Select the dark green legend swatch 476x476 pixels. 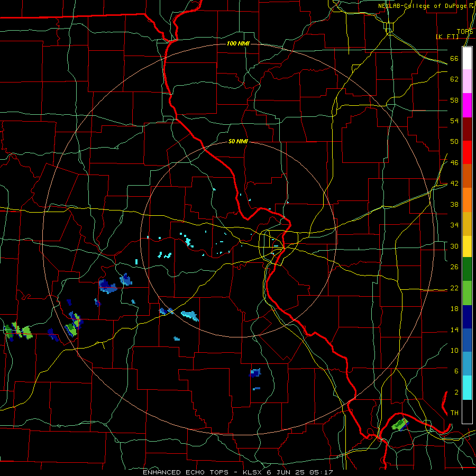[467, 269]
